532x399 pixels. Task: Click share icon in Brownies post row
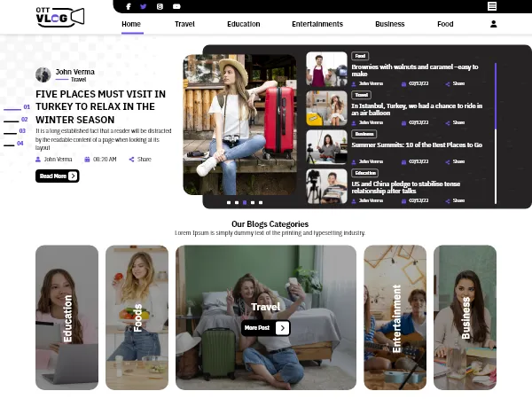[x=448, y=84]
